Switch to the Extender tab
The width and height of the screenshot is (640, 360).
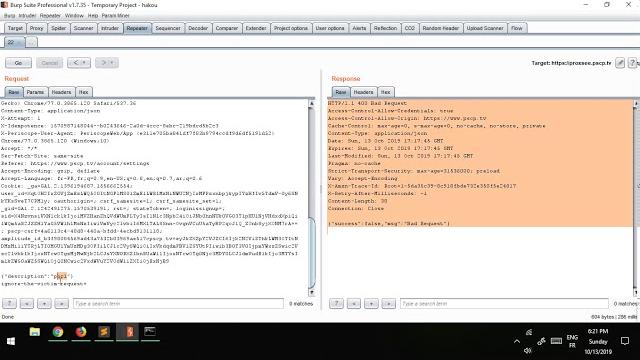256,28
